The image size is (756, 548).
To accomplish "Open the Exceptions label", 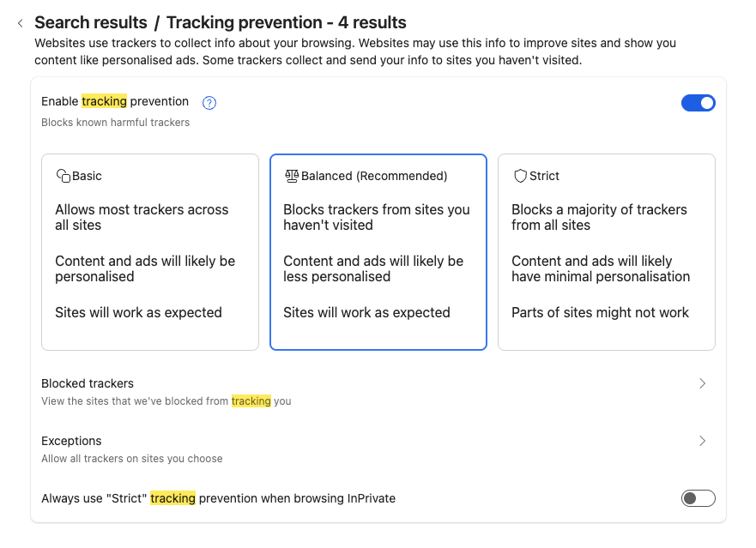I will 71,441.
